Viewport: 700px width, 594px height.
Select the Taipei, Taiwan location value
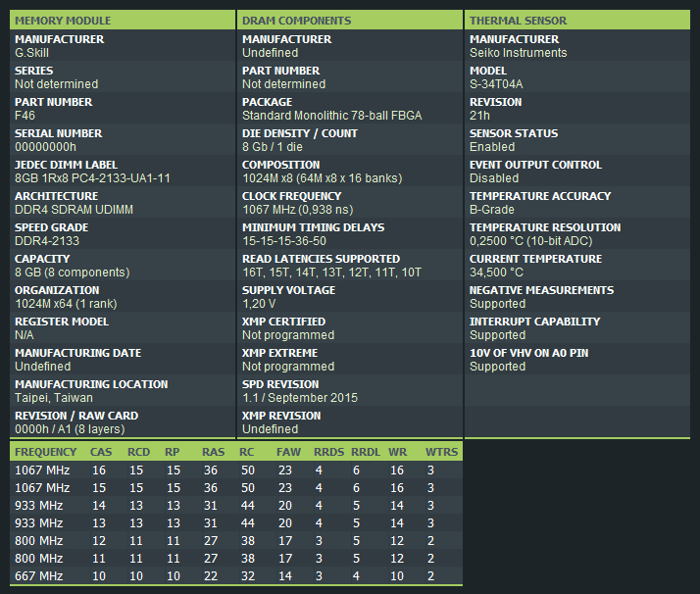pos(54,398)
